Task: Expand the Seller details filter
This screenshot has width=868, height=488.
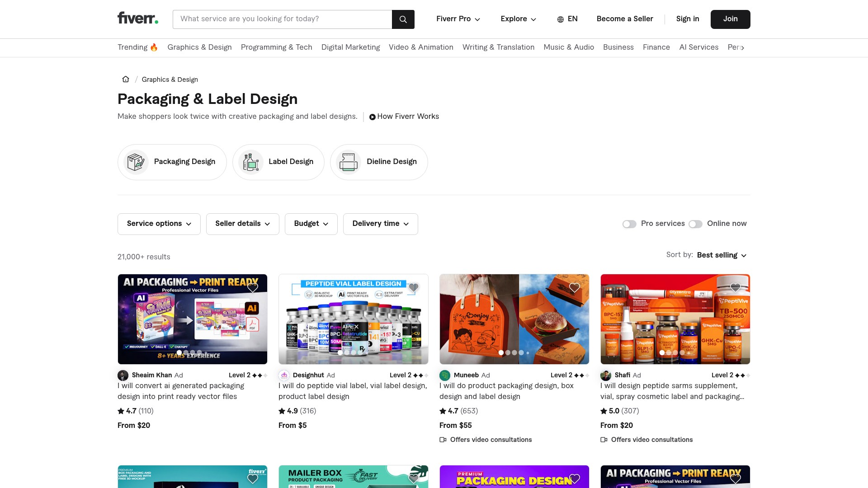Action: 243,224
